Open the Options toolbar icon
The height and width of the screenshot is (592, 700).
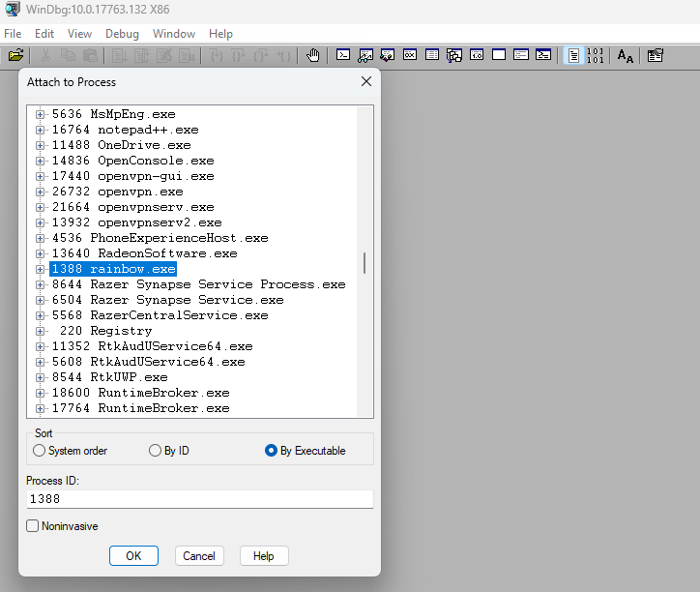pos(655,55)
